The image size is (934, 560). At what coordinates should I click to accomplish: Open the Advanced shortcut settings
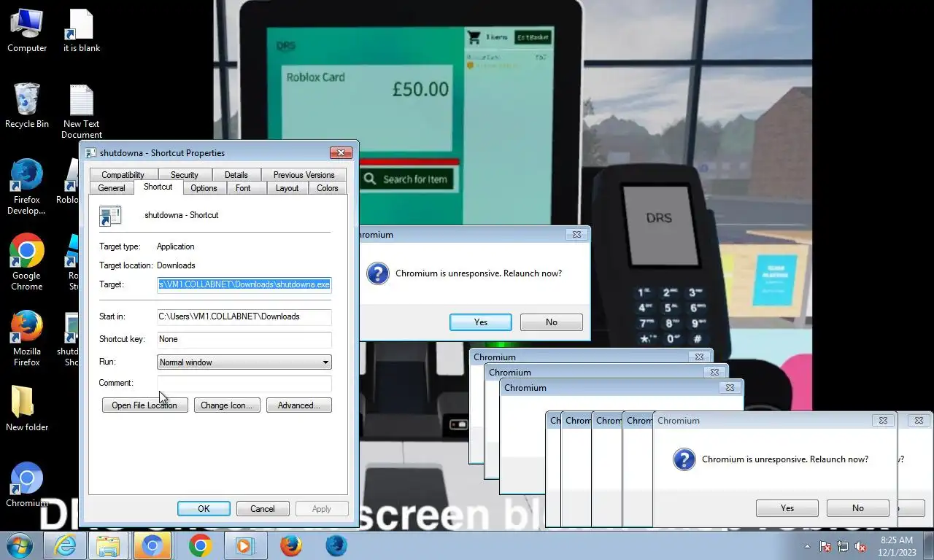(298, 405)
